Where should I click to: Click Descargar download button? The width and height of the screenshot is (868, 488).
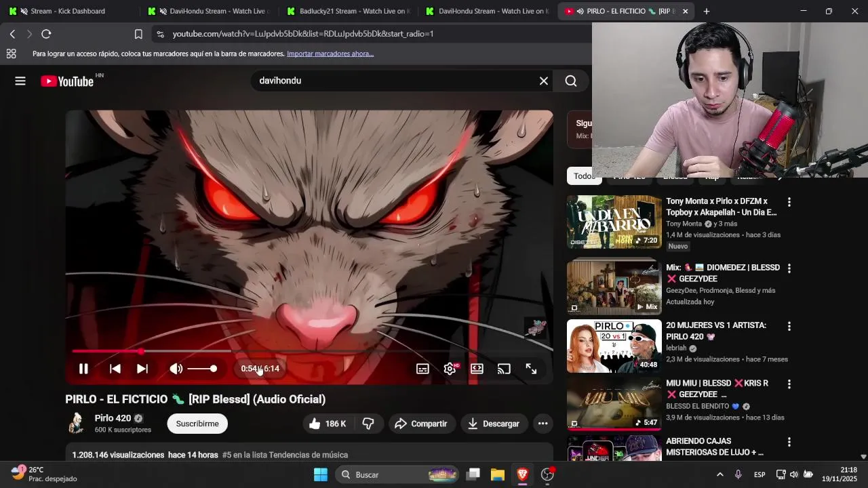pos(494,424)
